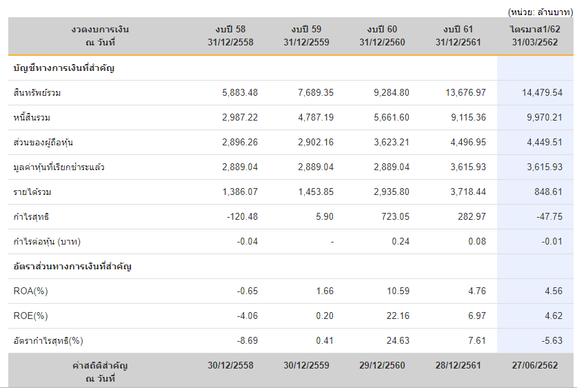Viewport: 577px width, 392px height.
Task: Click the บัญชีทางการเงินที่สำคัญ section heading
Action: (x=63, y=68)
